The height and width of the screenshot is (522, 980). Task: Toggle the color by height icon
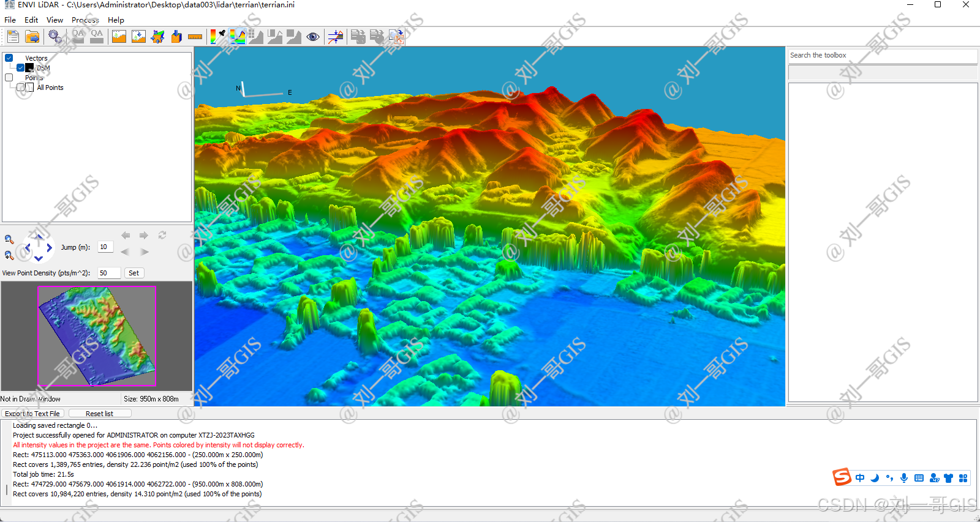[237, 37]
